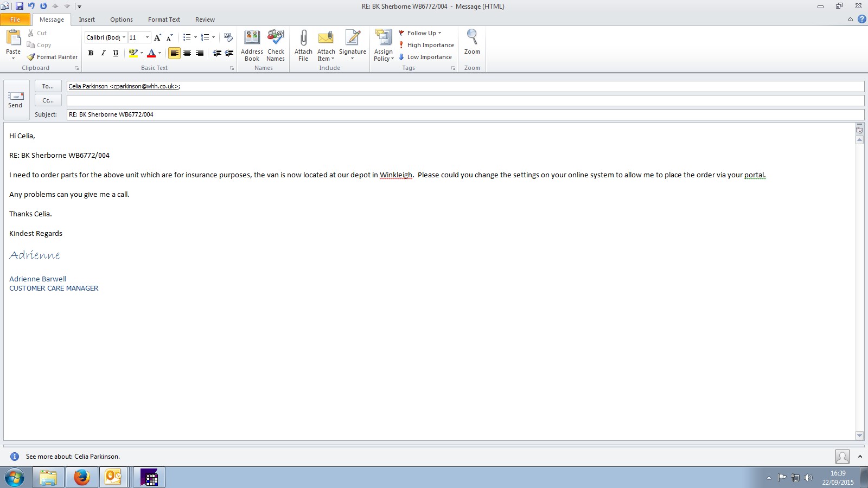The image size is (868, 488).
Task: Click the To... recipients button
Action: coord(48,86)
